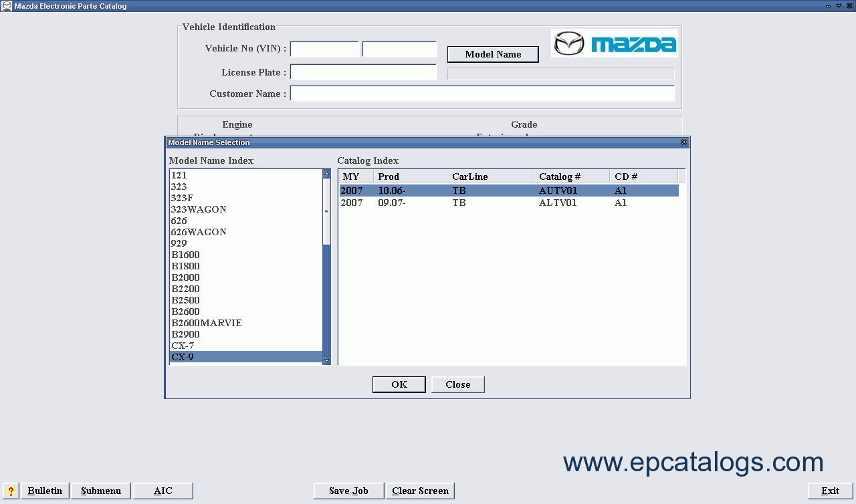
Task: Focus the License Plate field
Action: click(363, 72)
